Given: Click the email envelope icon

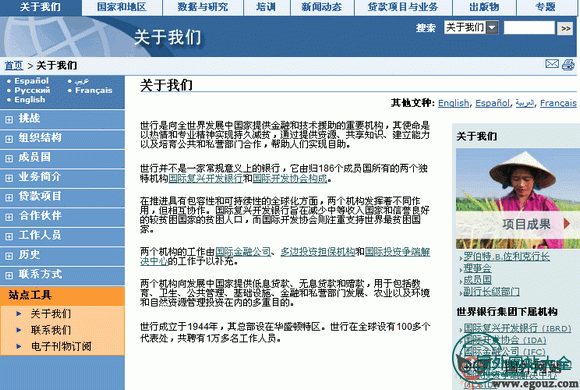Looking at the screenshot, I should (552, 64).
